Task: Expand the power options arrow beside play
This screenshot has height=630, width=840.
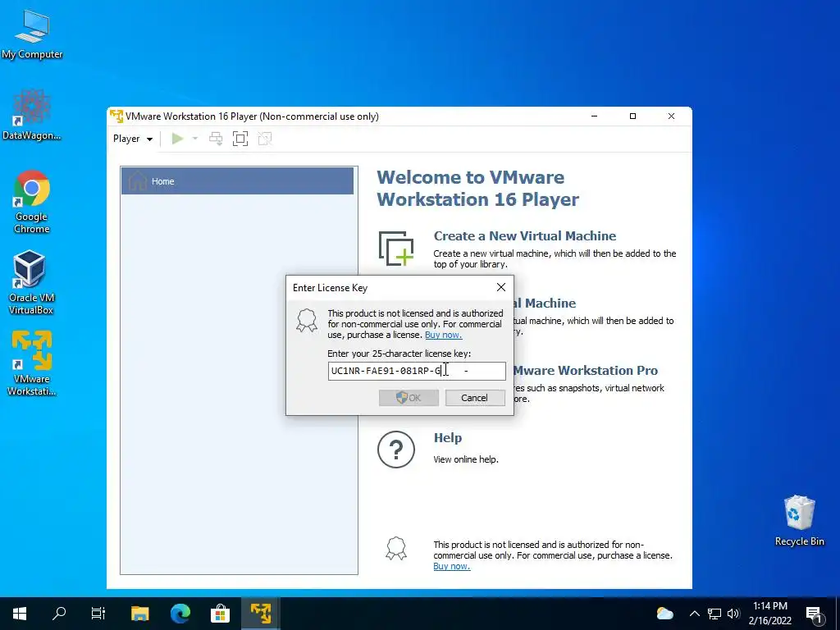Action: point(195,139)
